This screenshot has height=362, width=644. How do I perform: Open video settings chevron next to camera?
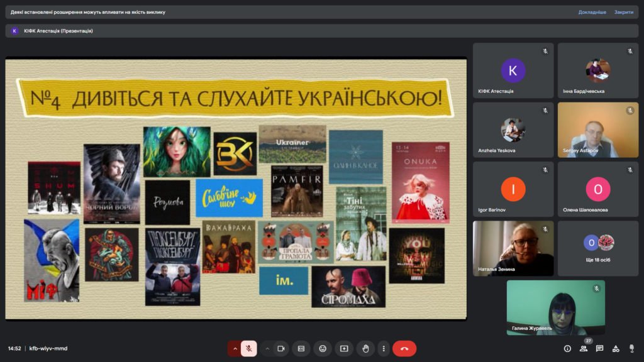[x=267, y=348]
